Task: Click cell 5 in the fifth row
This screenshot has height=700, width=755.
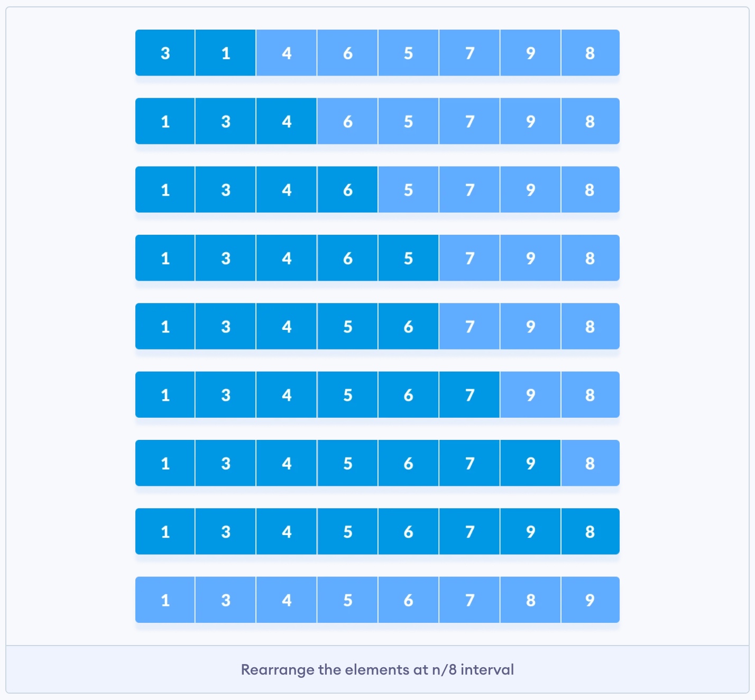Action: click(347, 327)
